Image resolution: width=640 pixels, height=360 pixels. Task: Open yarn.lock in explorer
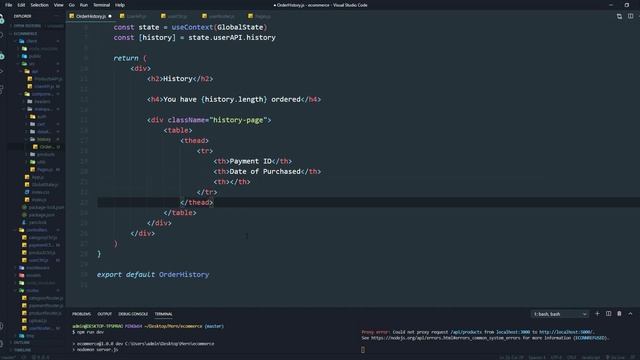pos(35,222)
